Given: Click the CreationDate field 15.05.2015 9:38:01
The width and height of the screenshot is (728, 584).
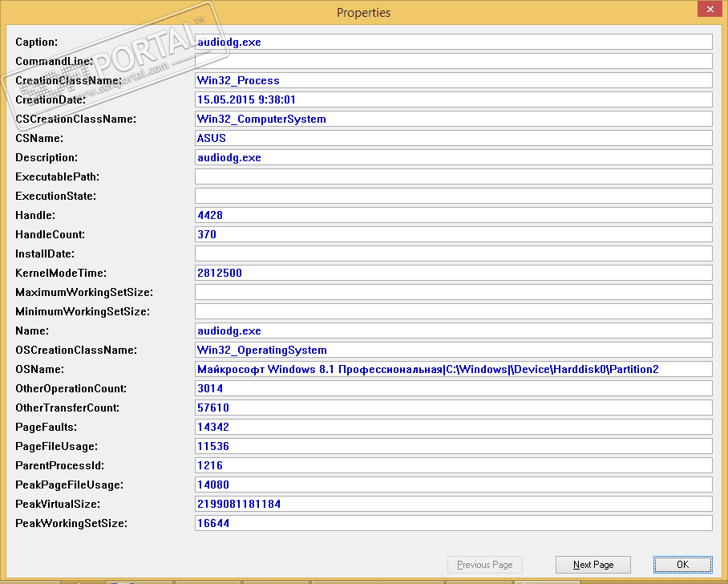Looking at the screenshot, I should coord(454,99).
